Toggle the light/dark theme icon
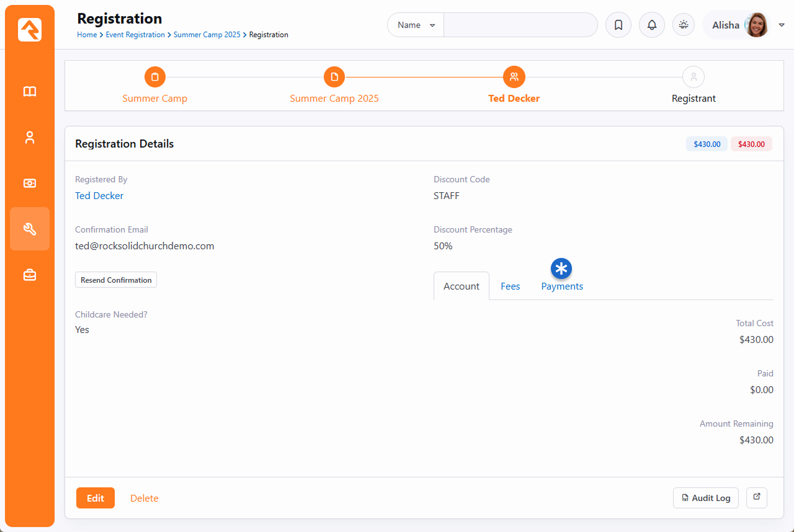Viewport: 794px width, 532px height. pyautogui.click(x=684, y=25)
